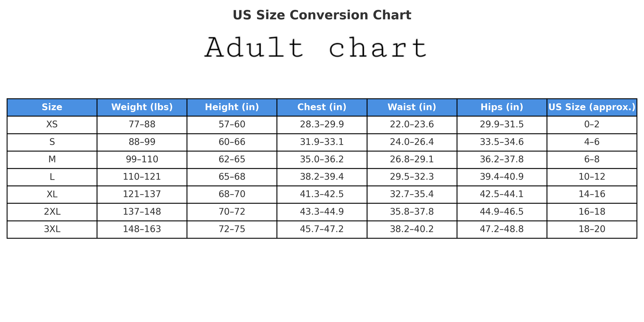Screen dimensions: 644x322
Task: Click US size cell 10–12
Action: tap(592, 177)
